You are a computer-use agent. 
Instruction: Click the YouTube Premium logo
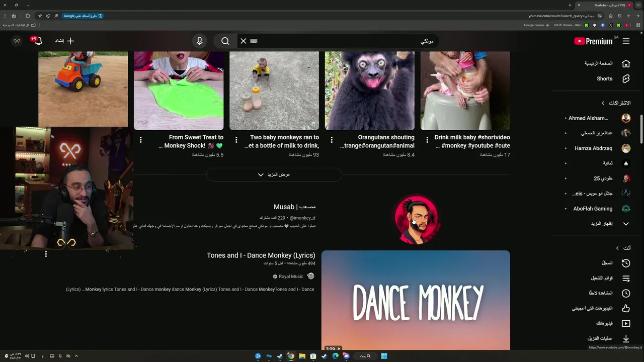(x=594, y=41)
